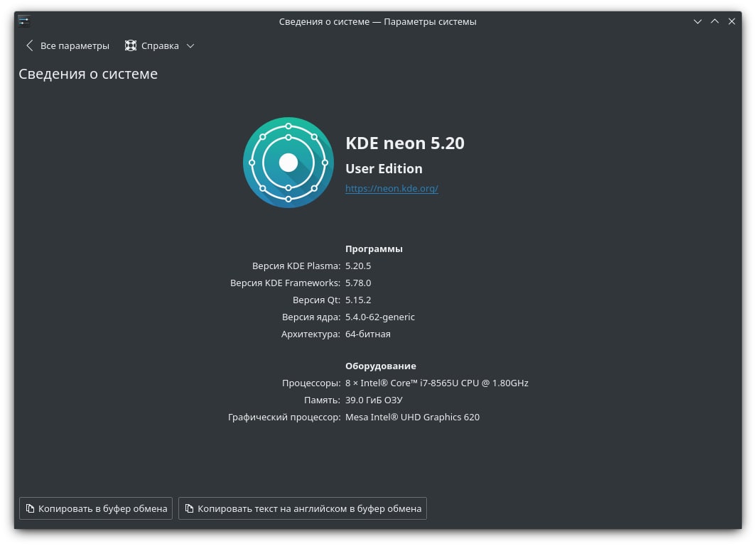Click the Справка lifebuoy icon
Screen dimensions: 756x546
coord(131,45)
